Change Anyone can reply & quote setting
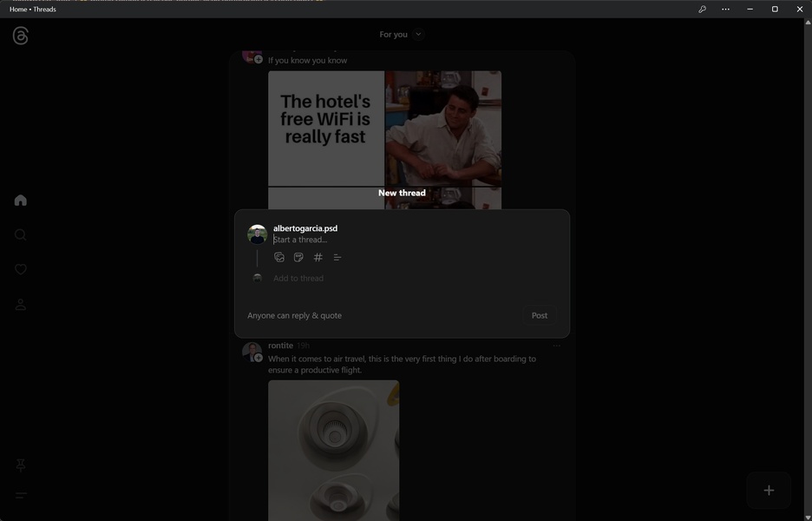 (294, 315)
